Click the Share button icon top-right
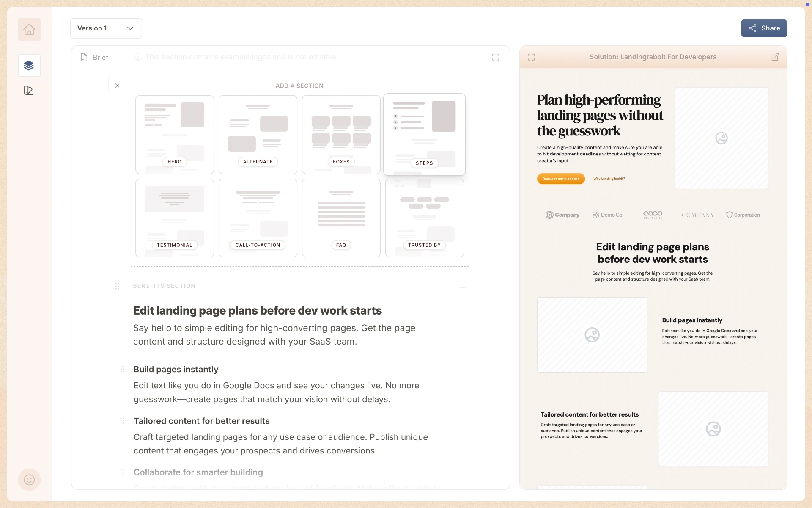 [754, 28]
